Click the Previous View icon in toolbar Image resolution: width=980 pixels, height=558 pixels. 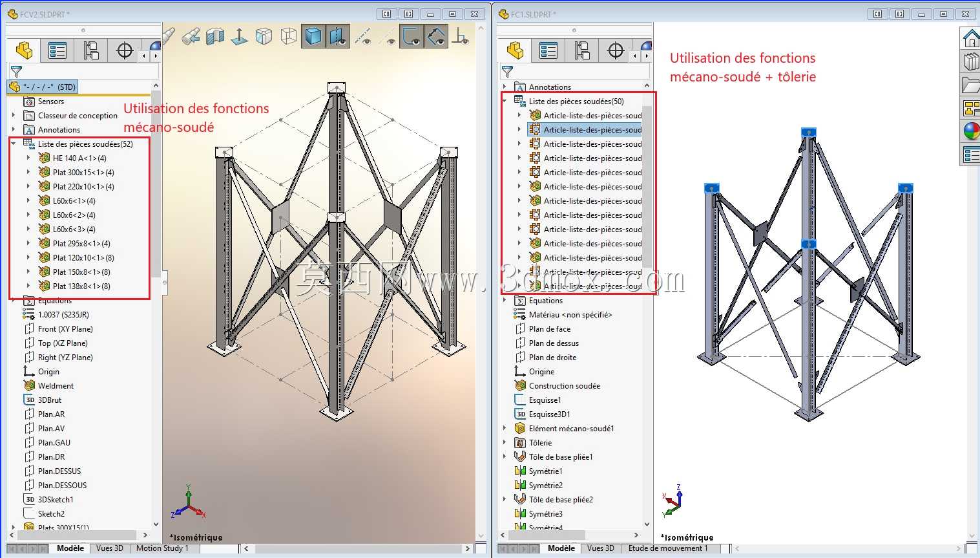(x=191, y=36)
